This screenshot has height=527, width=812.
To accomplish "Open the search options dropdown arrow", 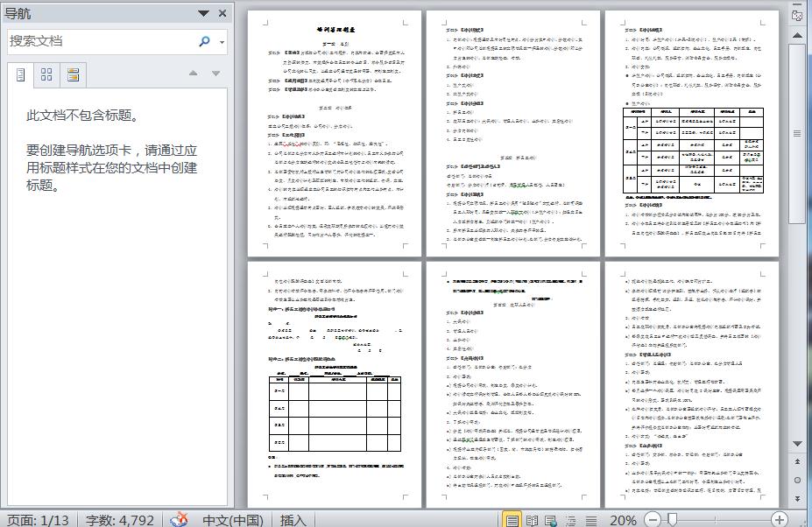I will tap(222, 42).
